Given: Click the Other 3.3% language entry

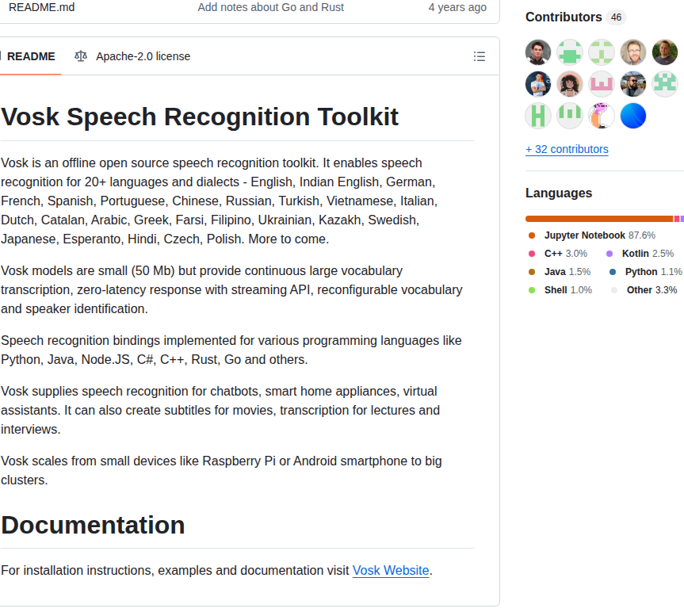Looking at the screenshot, I should point(644,290).
